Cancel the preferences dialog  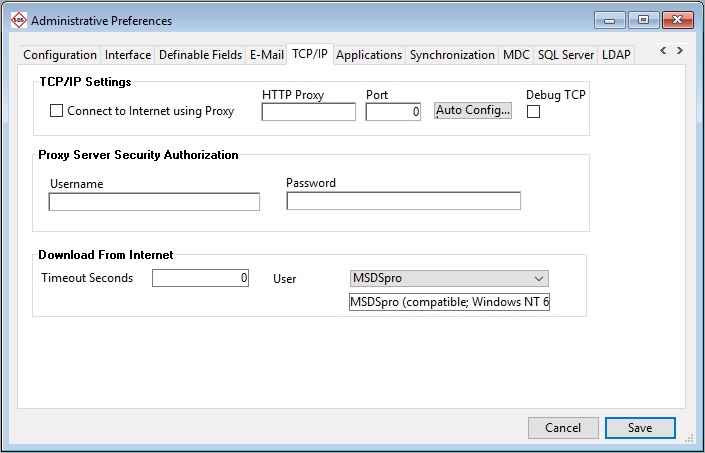[563, 428]
